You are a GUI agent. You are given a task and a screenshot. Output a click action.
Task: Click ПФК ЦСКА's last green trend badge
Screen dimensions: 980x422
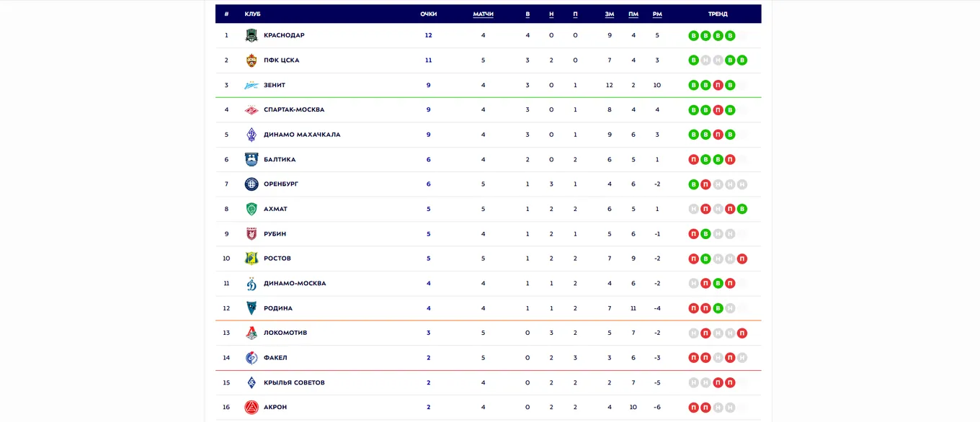coord(742,60)
